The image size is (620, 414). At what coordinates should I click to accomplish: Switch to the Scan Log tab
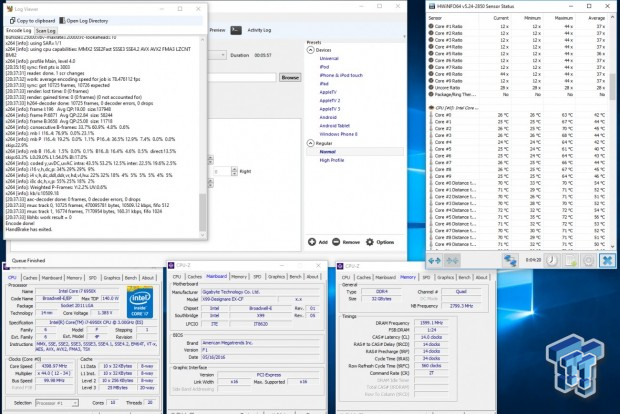pyautogui.click(x=45, y=30)
